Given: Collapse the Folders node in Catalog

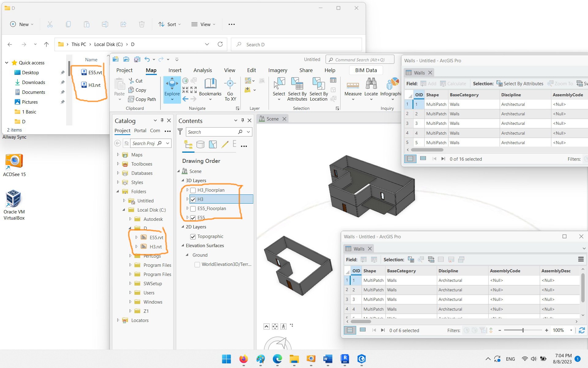Looking at the screenshot, I should click(x=118, y=191).
